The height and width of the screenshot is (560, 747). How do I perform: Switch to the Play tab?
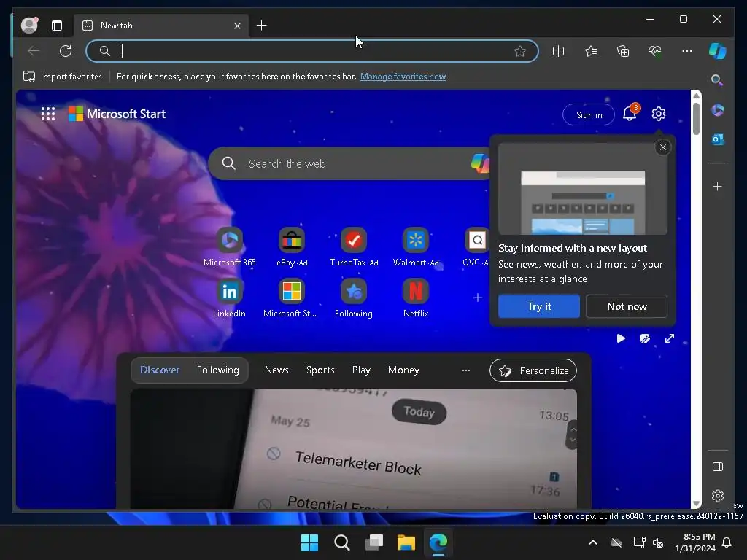pyautogui.click(x=361, y=370)
